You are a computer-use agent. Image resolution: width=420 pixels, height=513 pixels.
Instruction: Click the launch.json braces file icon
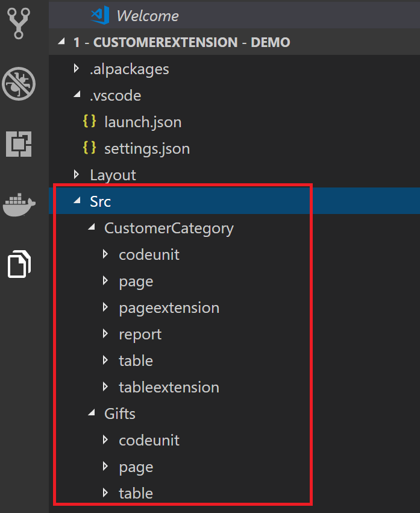(89, 121)
